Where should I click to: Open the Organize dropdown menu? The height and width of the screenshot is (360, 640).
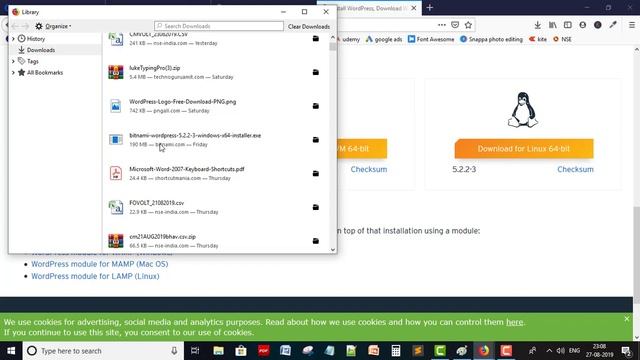click(53, 26)
